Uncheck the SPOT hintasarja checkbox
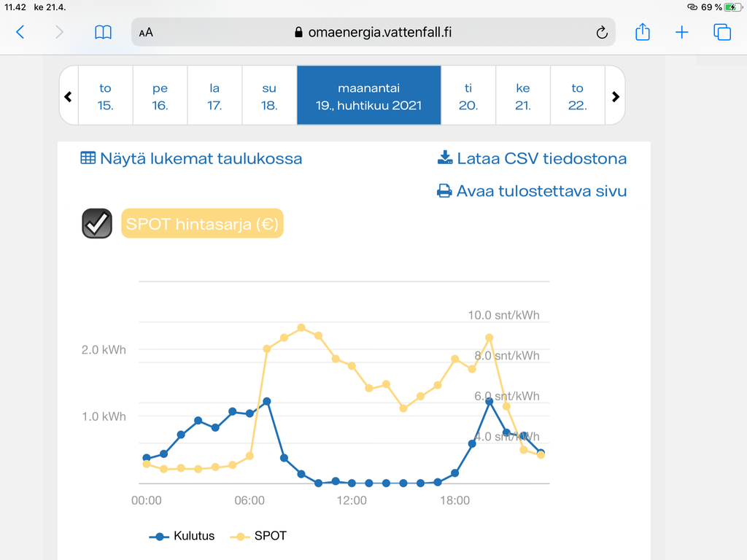Screen dimensions: 747x560 click(97, 224)
